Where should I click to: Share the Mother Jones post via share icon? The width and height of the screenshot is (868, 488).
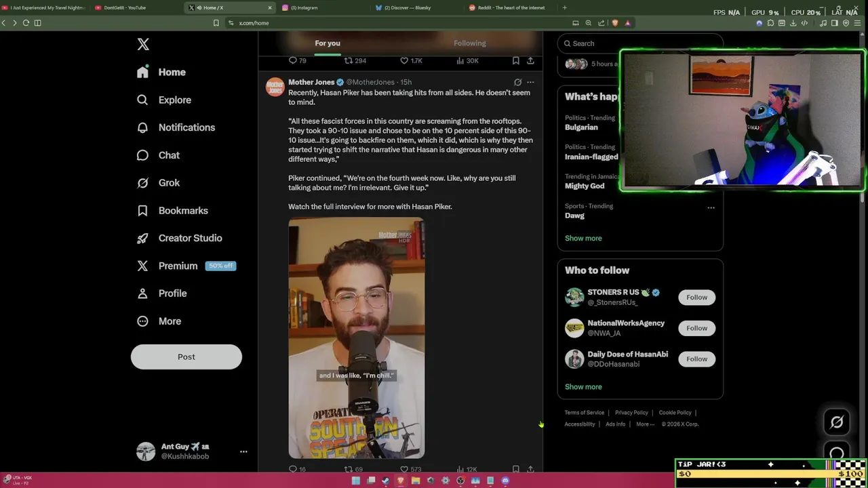(530, 469)
